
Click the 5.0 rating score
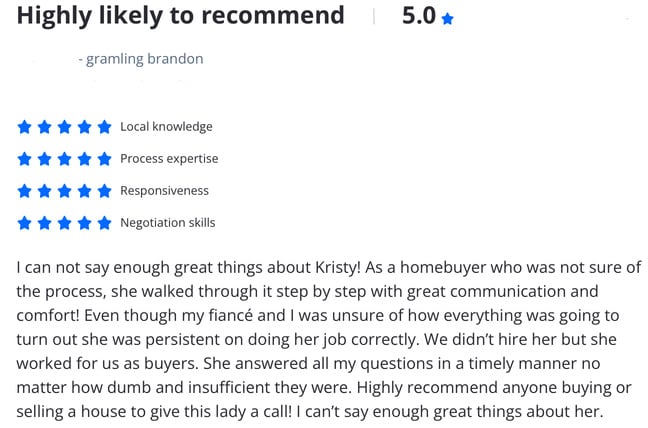pos(419,16)
